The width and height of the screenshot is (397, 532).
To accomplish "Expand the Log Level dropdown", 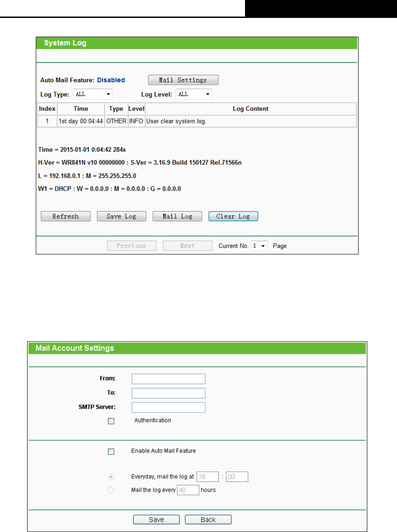I will tap(194, 94).
